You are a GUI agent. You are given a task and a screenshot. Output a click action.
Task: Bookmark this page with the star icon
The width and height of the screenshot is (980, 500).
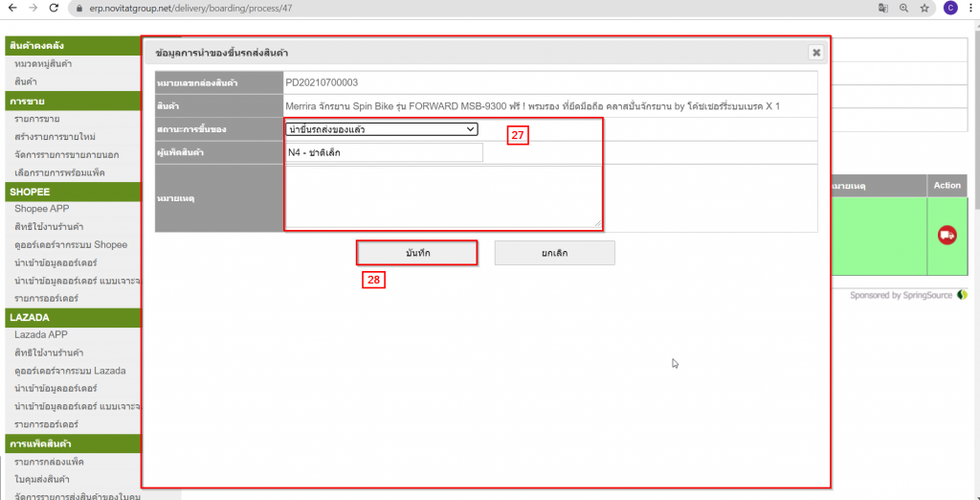(x=924, y=8)
